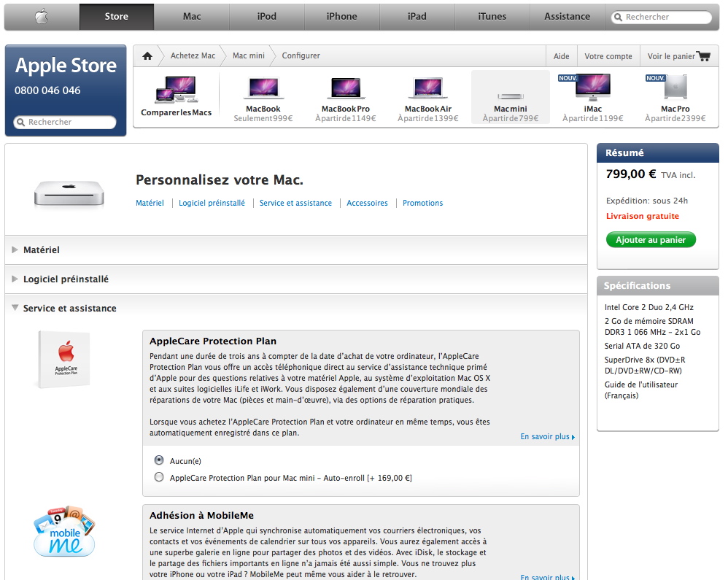Viewport: 728px width, 580px height.
Task: Expand the Logiciel préinstallé section
Action: (x=15, y=279)
